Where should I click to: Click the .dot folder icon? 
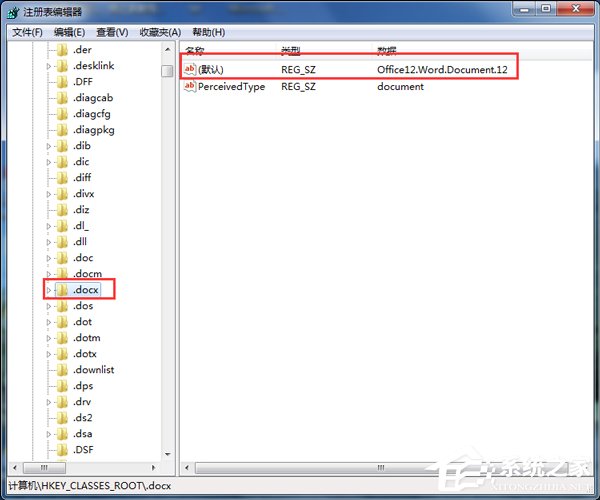point(62,322)
